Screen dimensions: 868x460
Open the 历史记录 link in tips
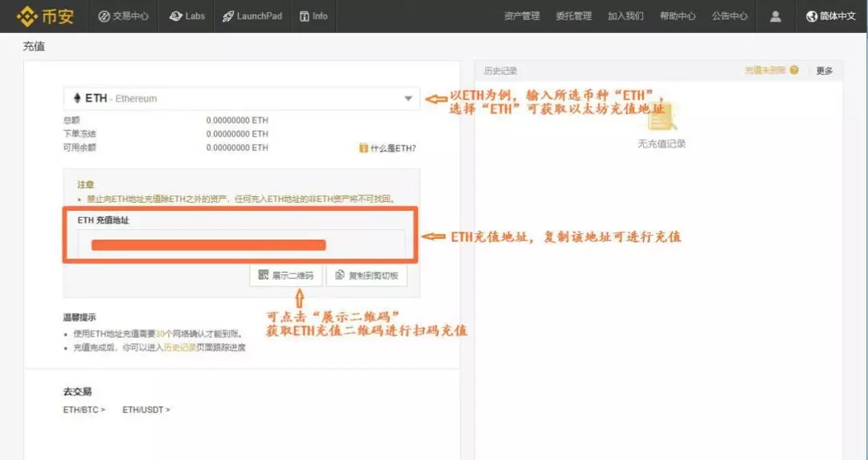[x=179, y=347]
